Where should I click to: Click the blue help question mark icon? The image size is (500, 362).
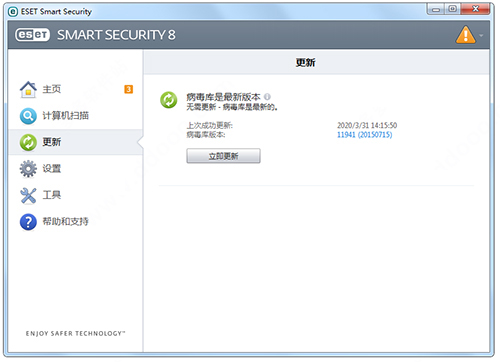(x=28, y=222)
